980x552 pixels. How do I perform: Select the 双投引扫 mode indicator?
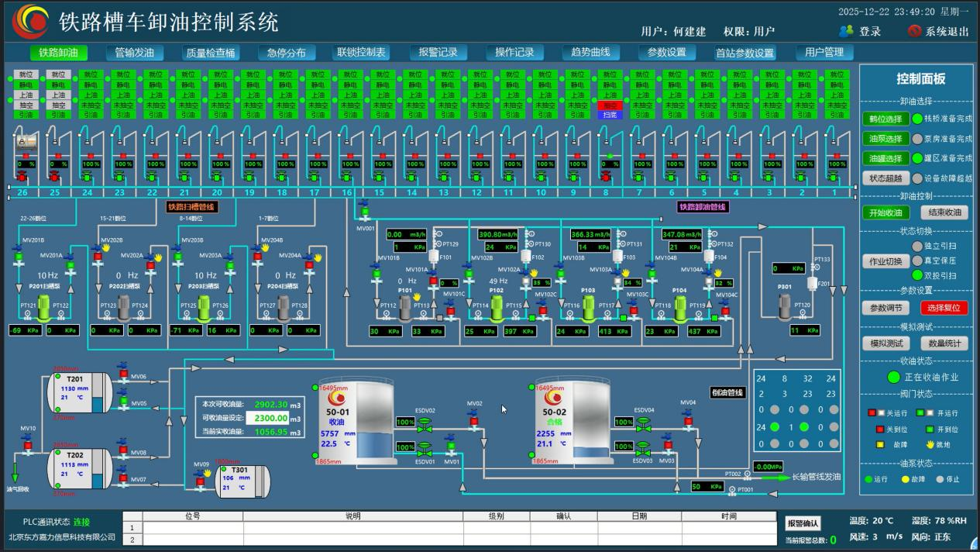(917, 274)
